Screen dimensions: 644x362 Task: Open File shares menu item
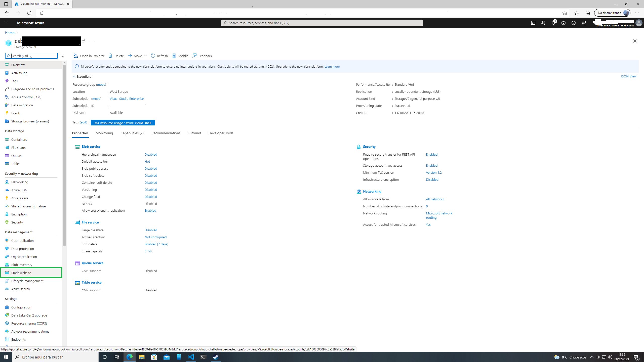pos(31,148)
